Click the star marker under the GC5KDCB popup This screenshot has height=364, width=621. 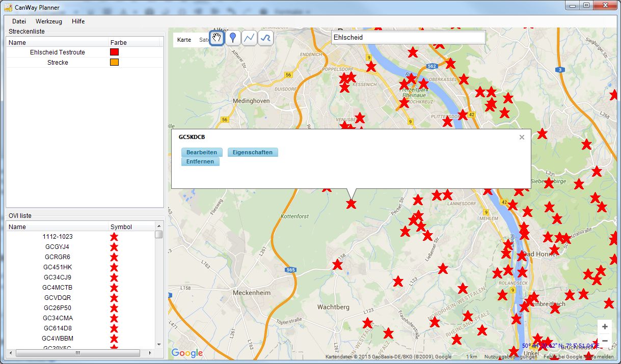click(351, 204)
